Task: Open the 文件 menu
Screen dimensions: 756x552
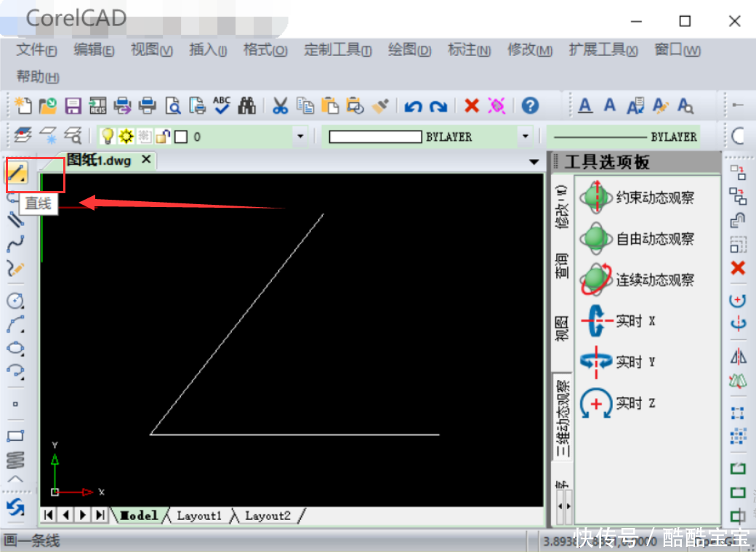Action: 36,49
